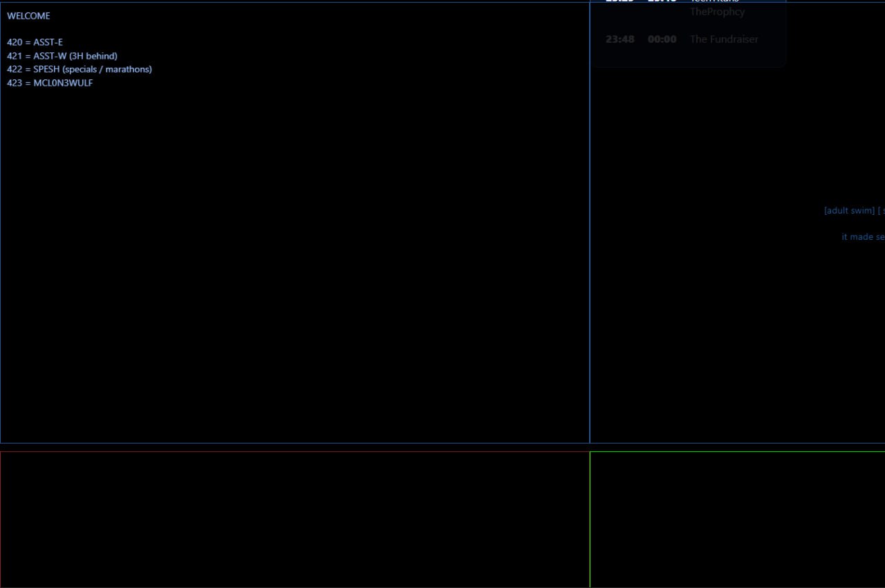Screen dimensions: 885x588
Task: Select the SPESH channel name
Action: tap(46, 69)
